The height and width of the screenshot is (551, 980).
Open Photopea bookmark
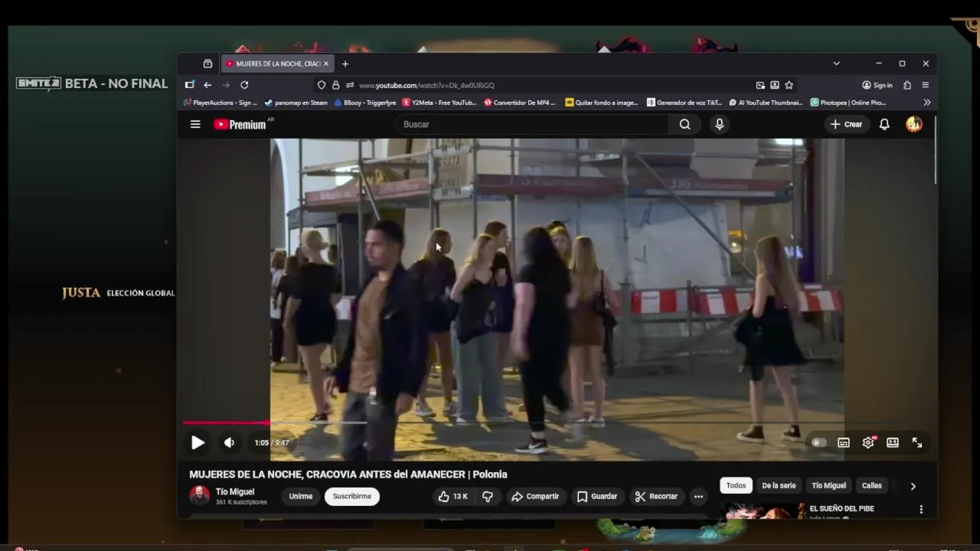tap(848, 103)
